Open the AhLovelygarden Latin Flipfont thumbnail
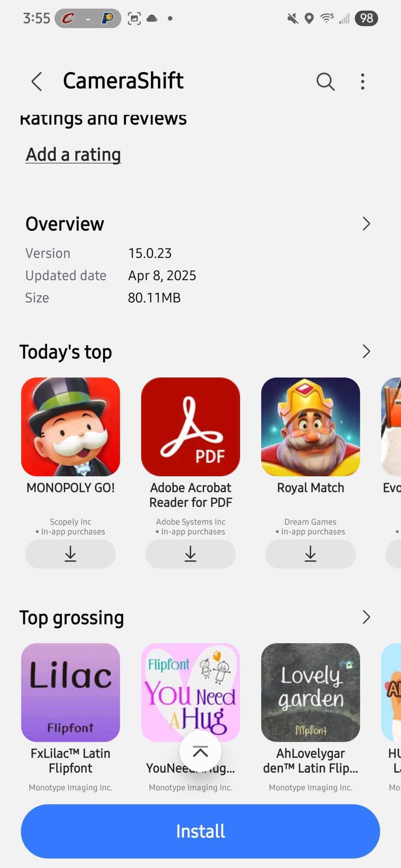The image size is (401, 868). tap(310, 692)
